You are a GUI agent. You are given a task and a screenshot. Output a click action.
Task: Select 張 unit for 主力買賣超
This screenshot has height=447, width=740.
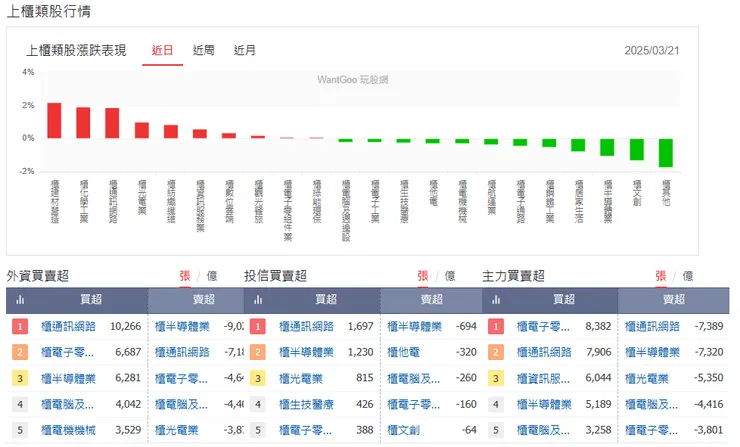click(660, 276)
